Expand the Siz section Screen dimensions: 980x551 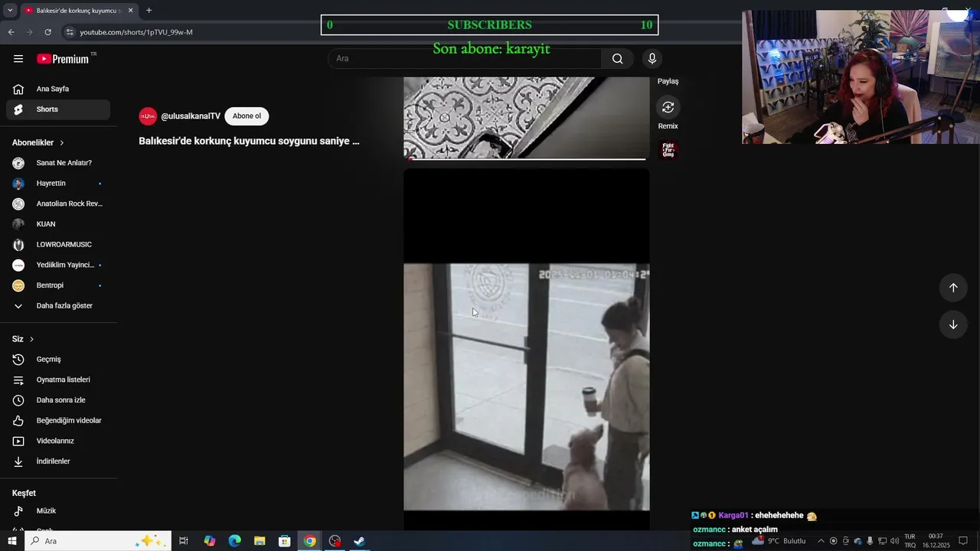(x=23, y=339)
